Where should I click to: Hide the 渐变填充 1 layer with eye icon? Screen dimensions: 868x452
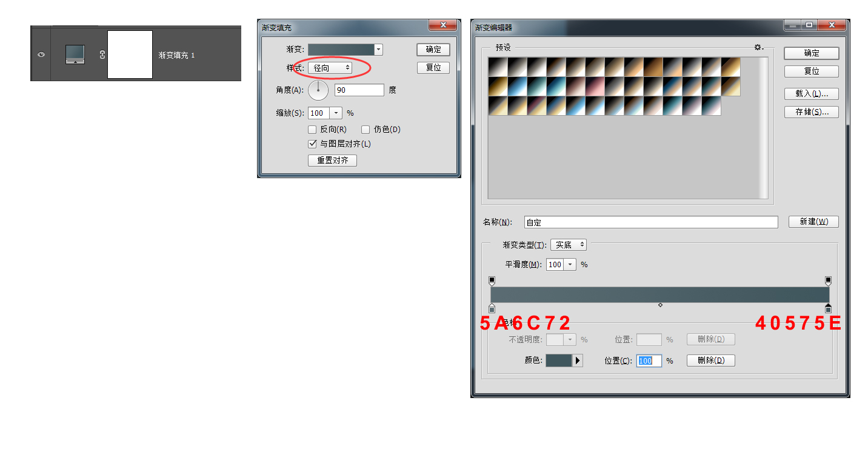click(x=41, y=55)
